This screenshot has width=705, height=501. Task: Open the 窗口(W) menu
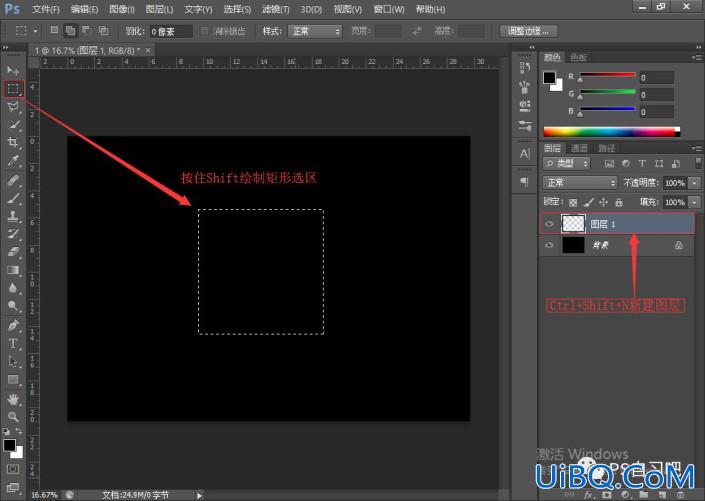click(389, 9)
